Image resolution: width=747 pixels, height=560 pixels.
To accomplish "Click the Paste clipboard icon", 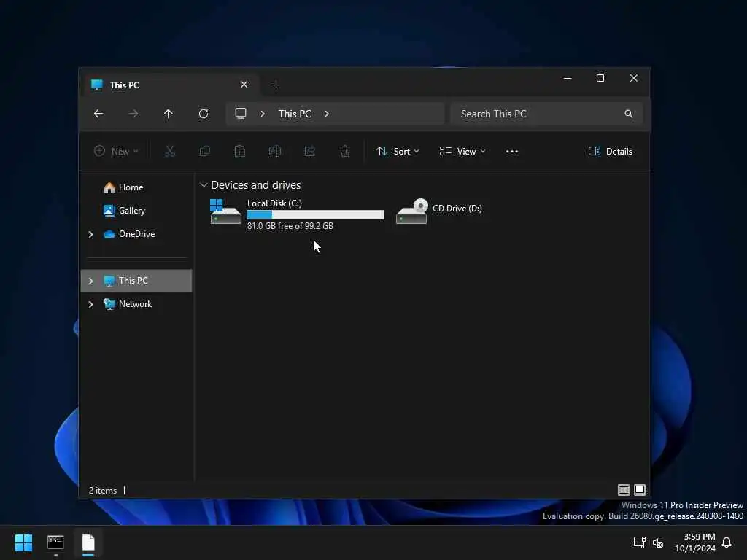I will (x=239, y=152).
